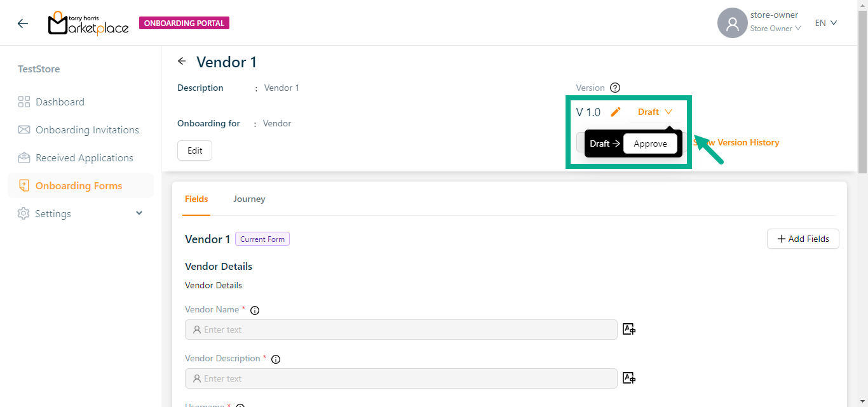Go back using arrow beside Vendor 1 title
868x407 pixels.
(182, 62)
